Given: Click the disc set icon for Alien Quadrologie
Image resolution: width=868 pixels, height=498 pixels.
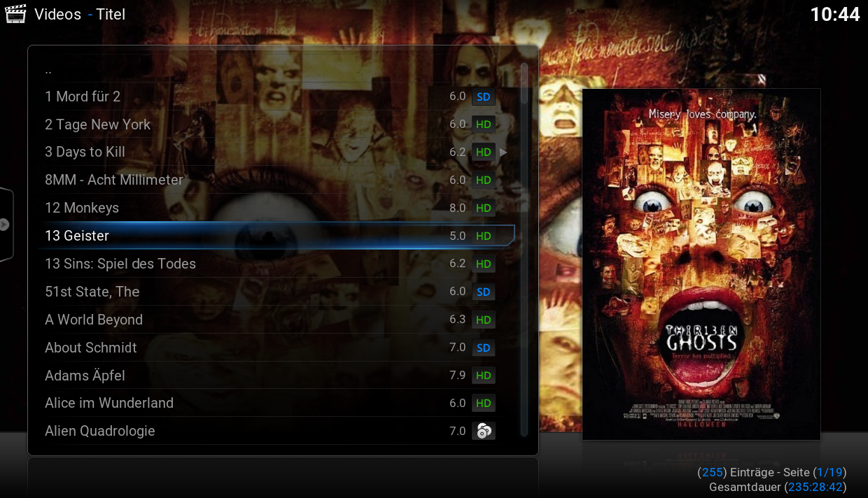Looking at the screenshot, I should click(484, 432).
